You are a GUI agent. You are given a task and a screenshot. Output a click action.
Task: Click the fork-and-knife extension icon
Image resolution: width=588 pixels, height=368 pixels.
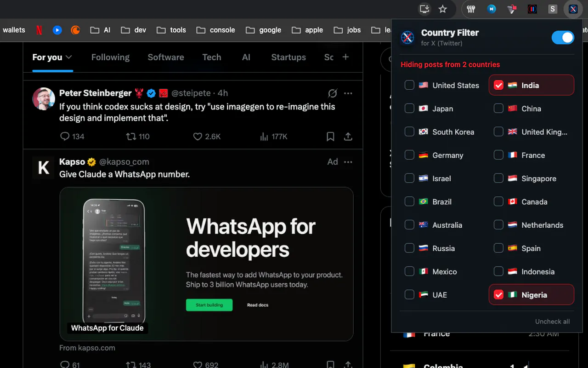point(471,9)
